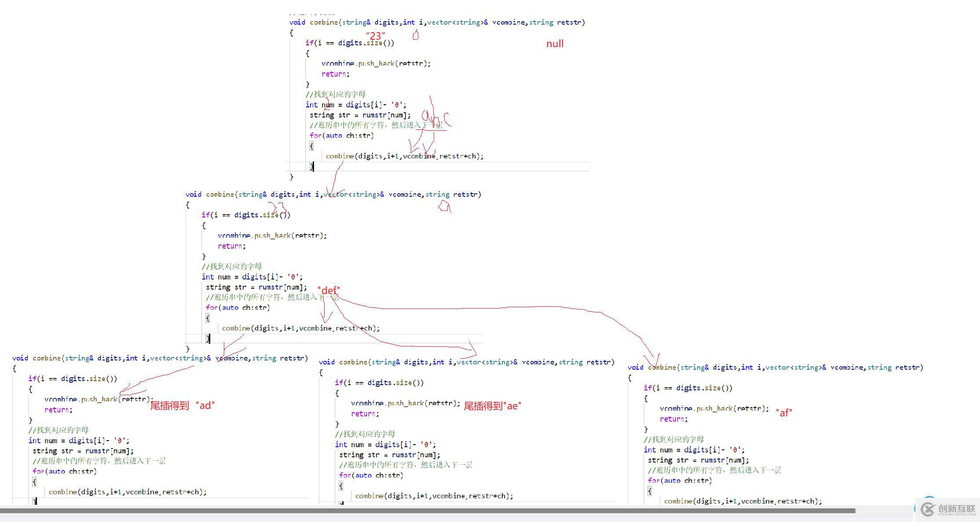Click the empty scrollbar track right of thumb
This screenshot has height=522, width=980.
tap(884, 511)
